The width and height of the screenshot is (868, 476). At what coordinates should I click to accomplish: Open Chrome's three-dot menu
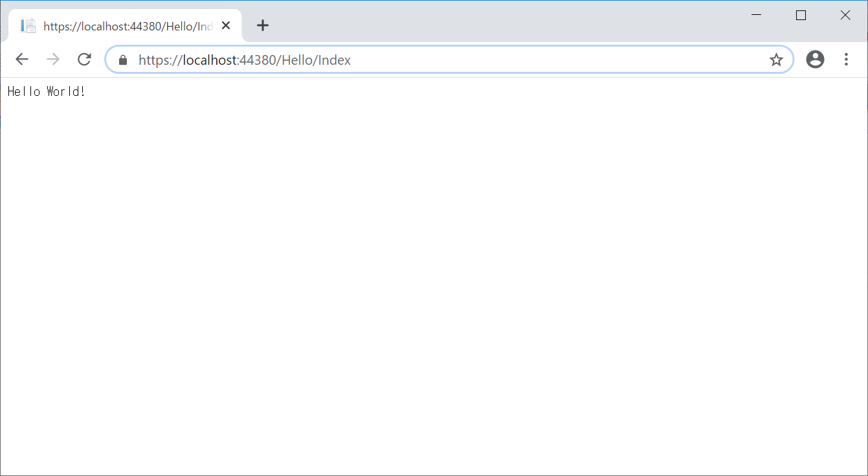coord(846,60)
